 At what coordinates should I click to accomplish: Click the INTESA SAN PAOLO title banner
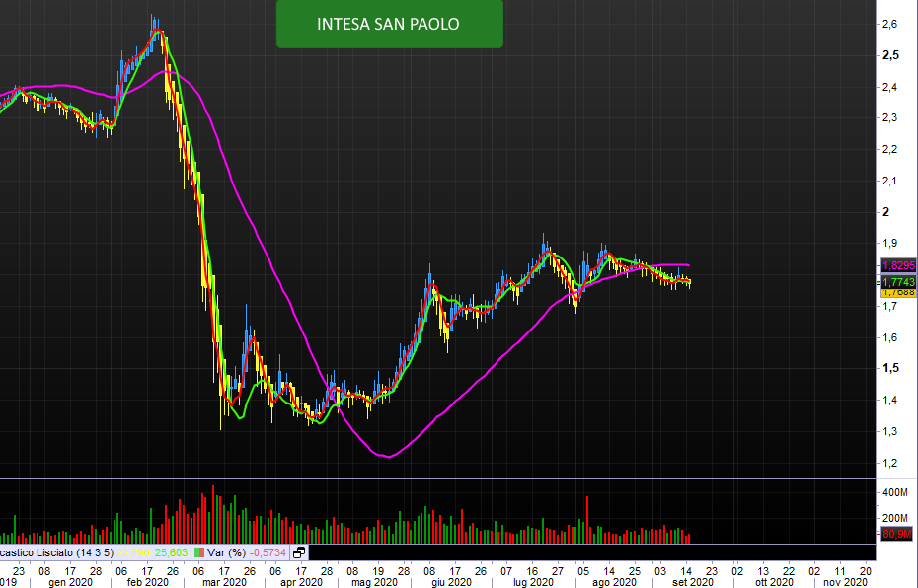389,24
